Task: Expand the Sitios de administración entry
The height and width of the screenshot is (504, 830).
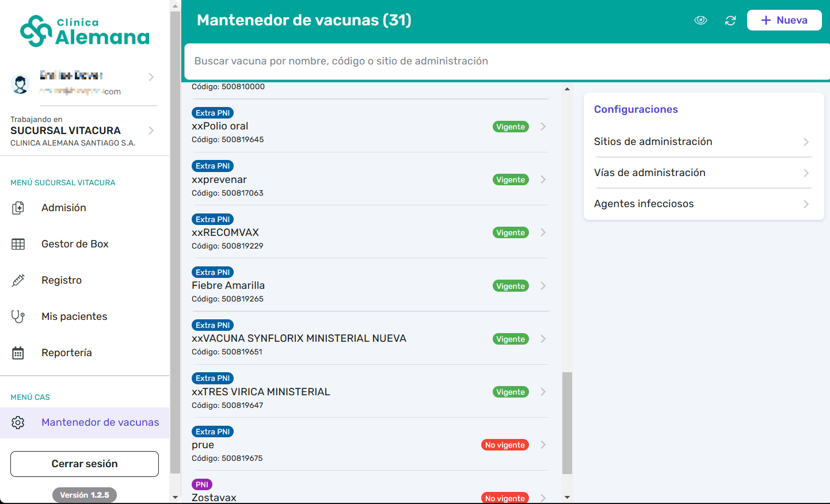Action: coord(702,142)
